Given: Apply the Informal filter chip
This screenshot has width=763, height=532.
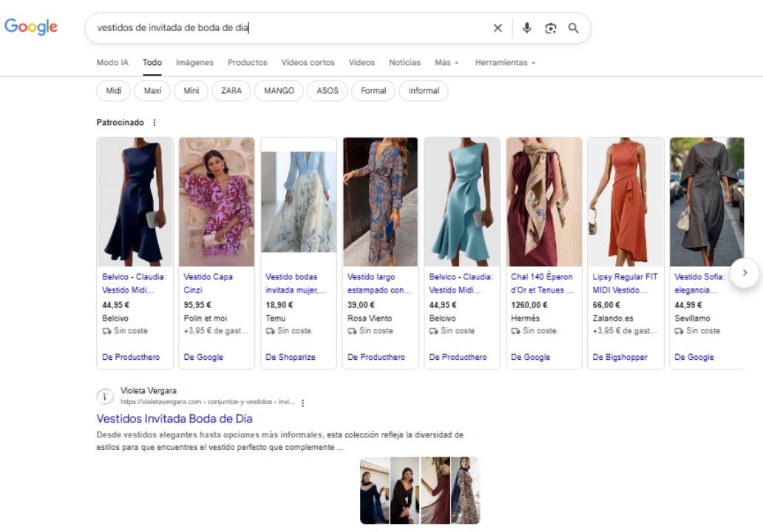Looking at the screenshot, I should (424, 91).
